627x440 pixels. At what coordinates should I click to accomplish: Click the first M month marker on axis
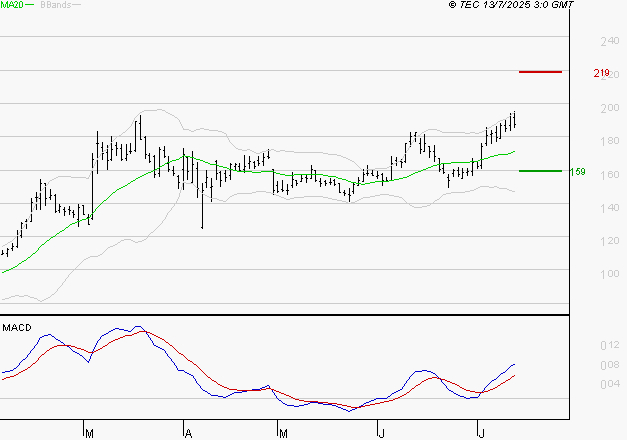coord(89,433)
